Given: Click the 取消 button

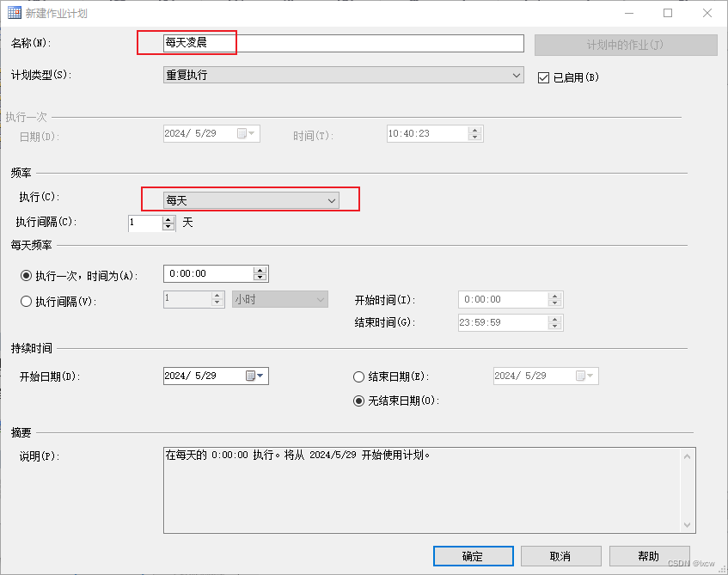Looking at the screenshot, I should [560, 555].
